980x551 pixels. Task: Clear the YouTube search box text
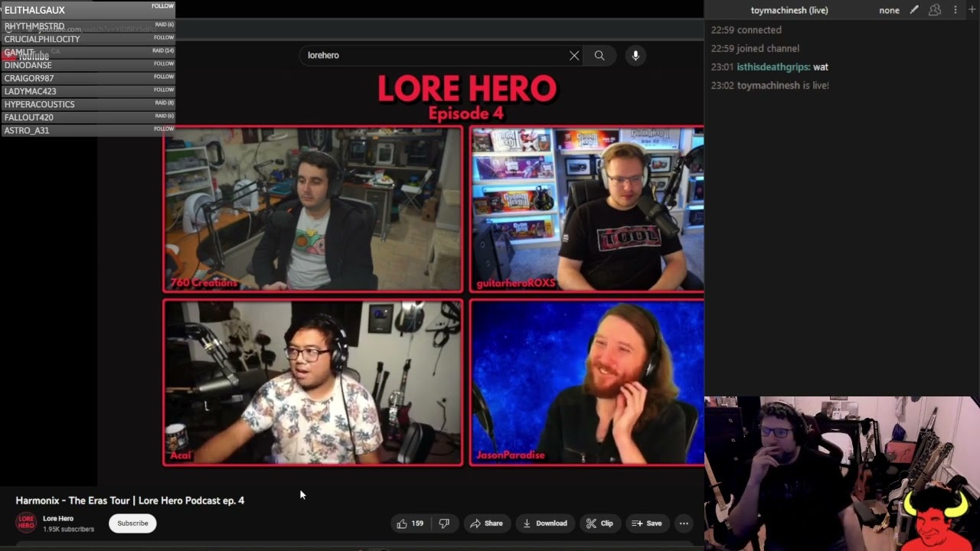click(x=574, y=55)
